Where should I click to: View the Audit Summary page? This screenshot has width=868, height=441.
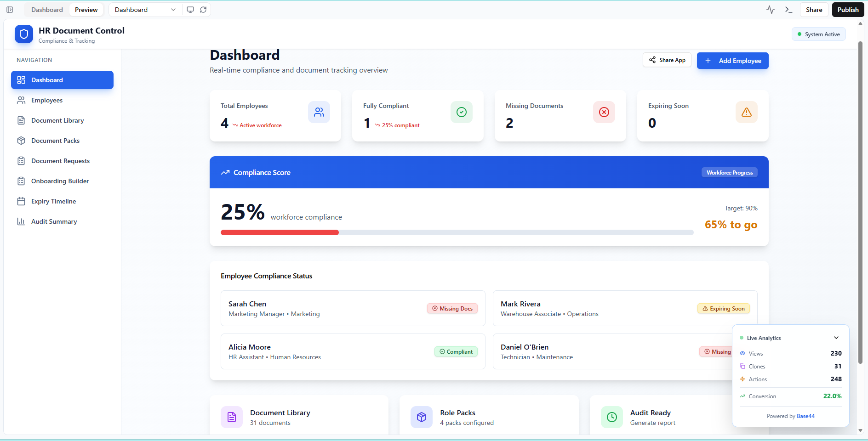(62, 221)
